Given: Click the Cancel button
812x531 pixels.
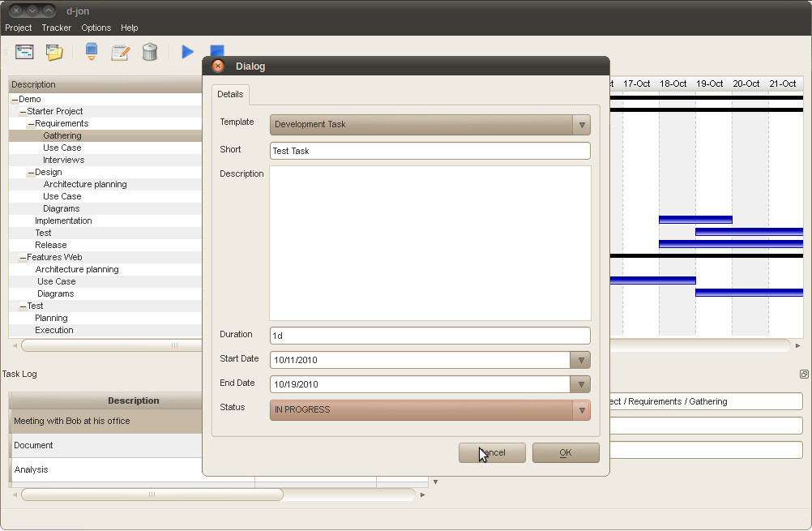Looking at the screenshot, I should click(x=492, y=453).
